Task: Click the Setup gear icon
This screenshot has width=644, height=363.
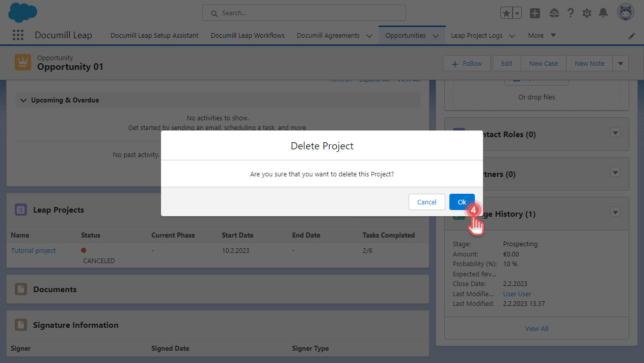Action: click(586, 13)
